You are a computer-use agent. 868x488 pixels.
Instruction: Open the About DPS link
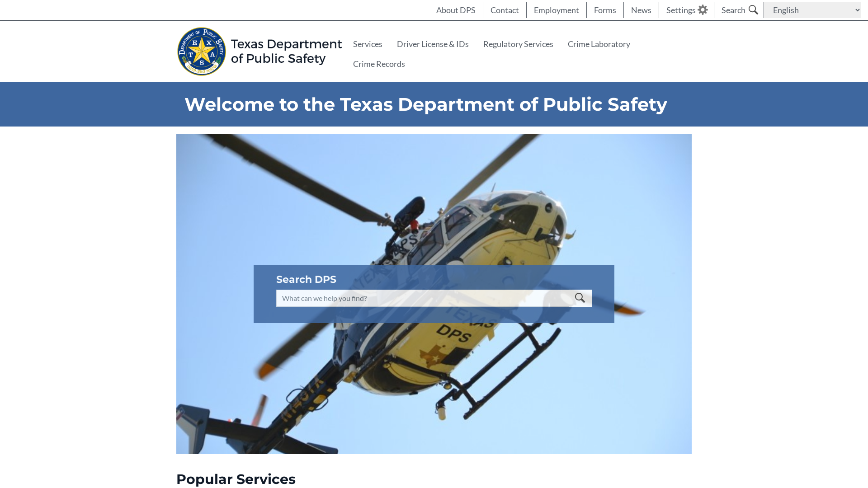coord(456,10)
